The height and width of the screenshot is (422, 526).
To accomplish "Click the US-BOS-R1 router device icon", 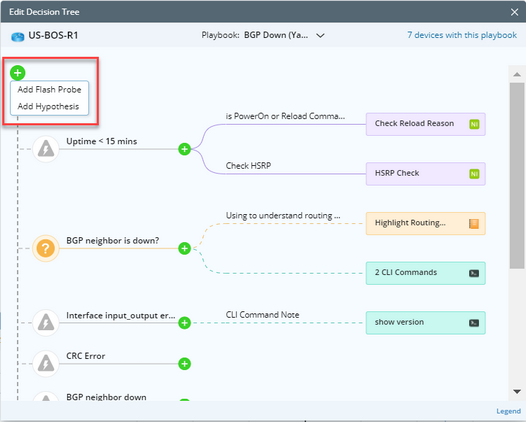I will 17,36.
